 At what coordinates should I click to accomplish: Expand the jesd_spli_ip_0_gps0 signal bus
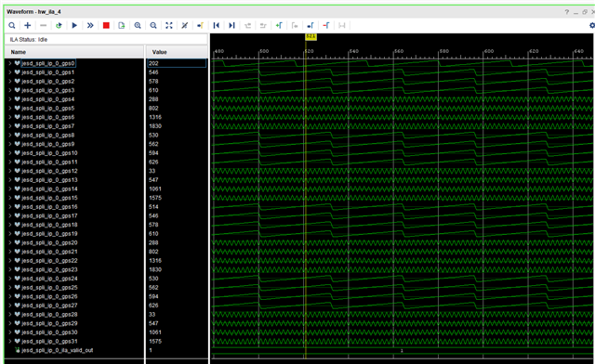[10, 63]
